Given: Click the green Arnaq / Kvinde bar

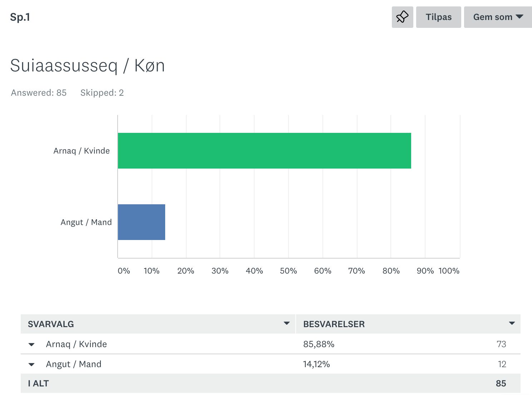Looking at the screenshot, I should 264,151.
